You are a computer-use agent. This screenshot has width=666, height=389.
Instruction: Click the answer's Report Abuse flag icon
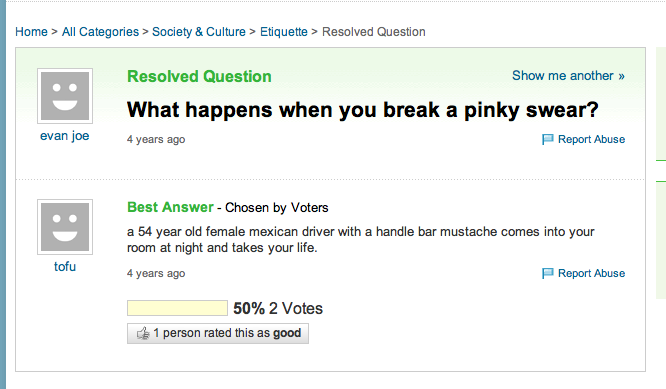548,273
